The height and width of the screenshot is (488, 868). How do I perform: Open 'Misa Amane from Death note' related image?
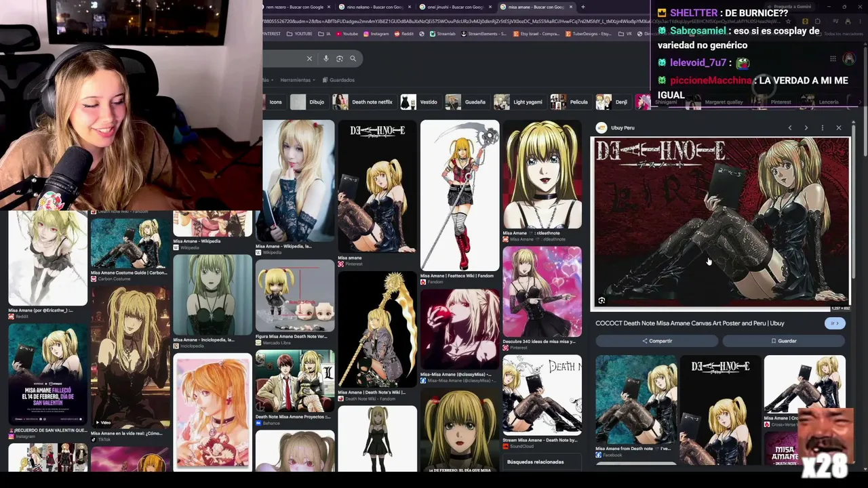(x=635, y=400)
